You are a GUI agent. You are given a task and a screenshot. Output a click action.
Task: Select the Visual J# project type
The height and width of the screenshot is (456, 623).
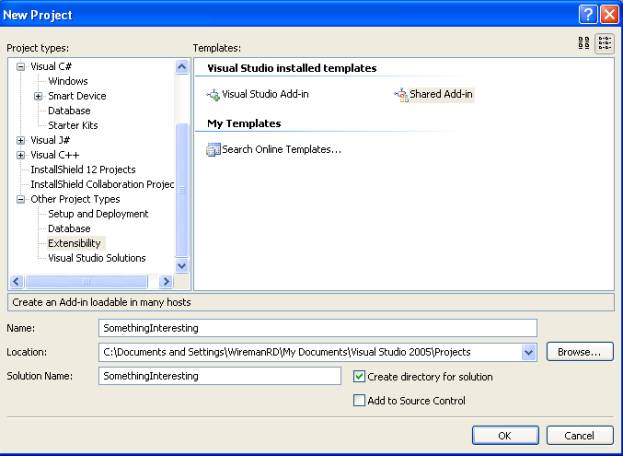[50, 140]
